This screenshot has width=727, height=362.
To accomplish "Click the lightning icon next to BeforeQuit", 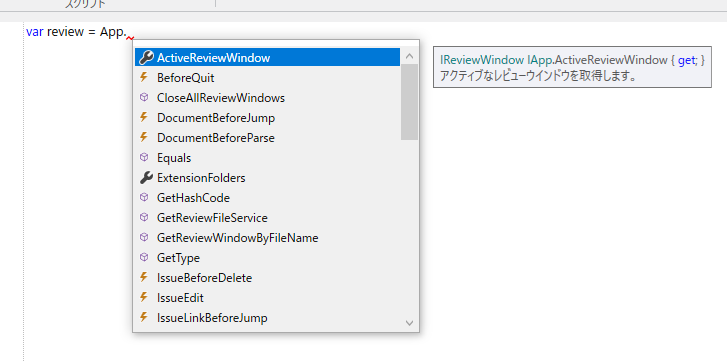I will [144, 77].
